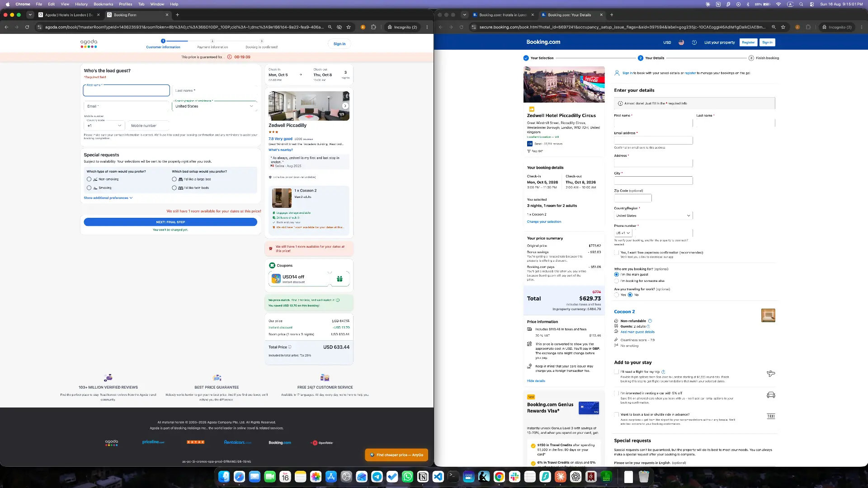Select the Smoking room preference

coord(89,188)
